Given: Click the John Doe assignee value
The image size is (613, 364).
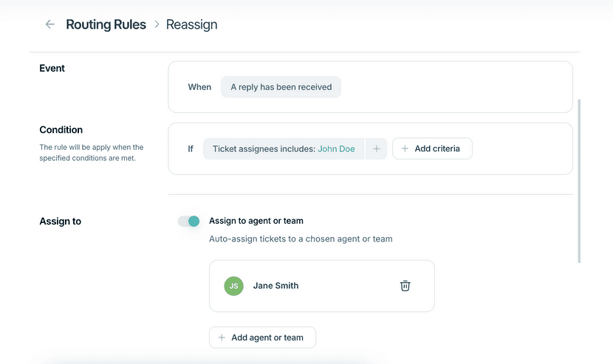Looking at the screenshot, I should (x=336, y=149).
